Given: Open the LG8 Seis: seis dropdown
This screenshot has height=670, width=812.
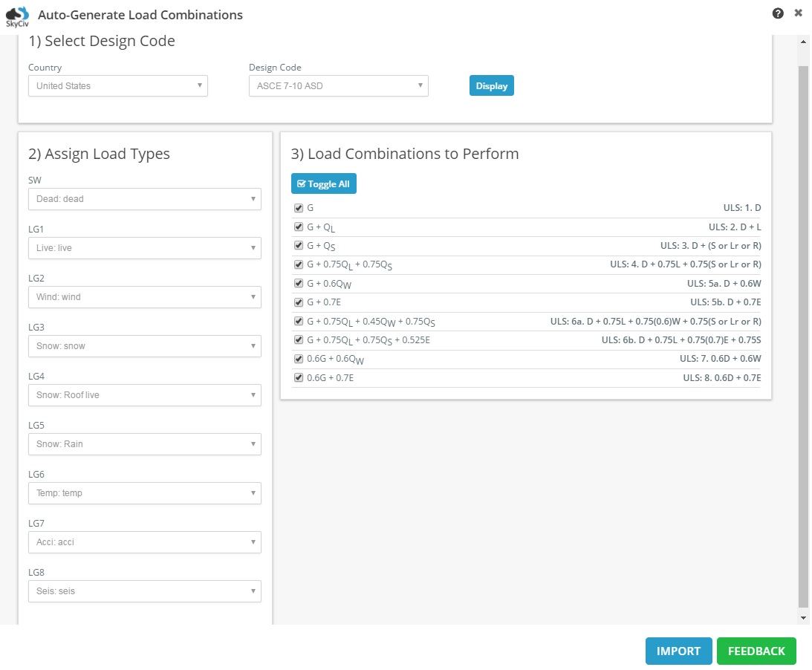Looking at the screenshot, I should [x=144, y=591].
